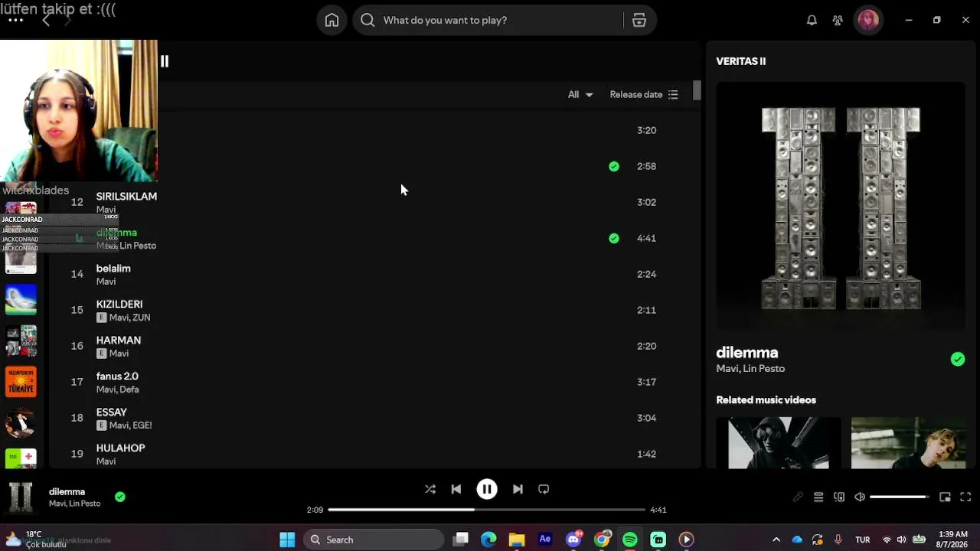Go to Spotify Home

[332, 21]
